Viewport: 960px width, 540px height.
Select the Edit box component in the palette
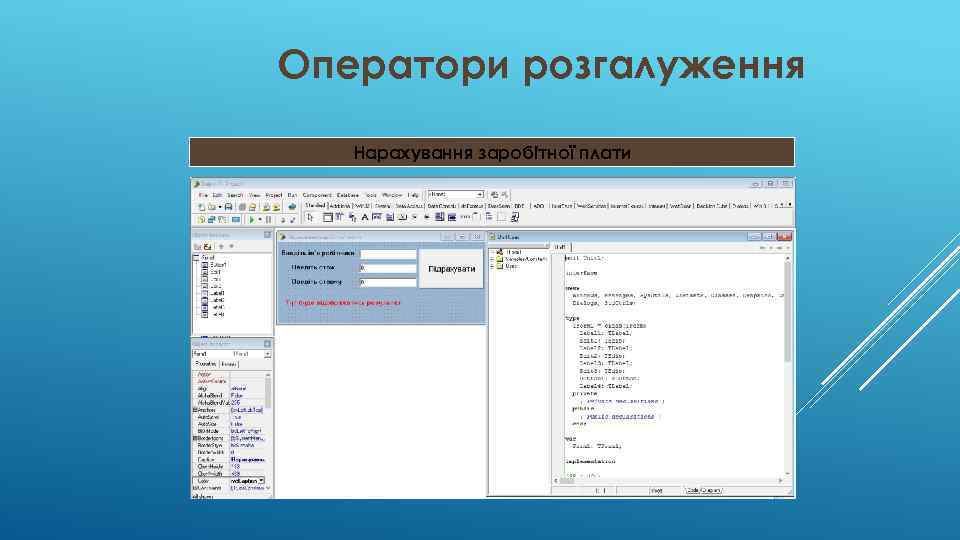(x=377, y=217)
